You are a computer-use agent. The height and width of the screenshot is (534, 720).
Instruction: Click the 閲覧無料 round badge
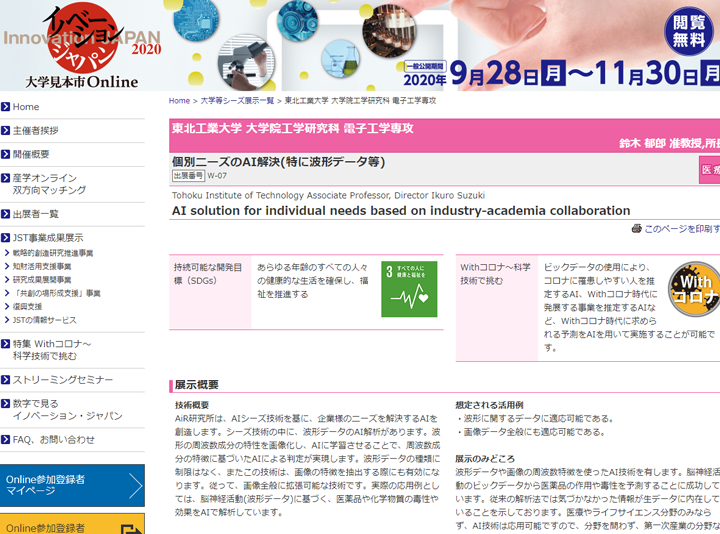688,31
